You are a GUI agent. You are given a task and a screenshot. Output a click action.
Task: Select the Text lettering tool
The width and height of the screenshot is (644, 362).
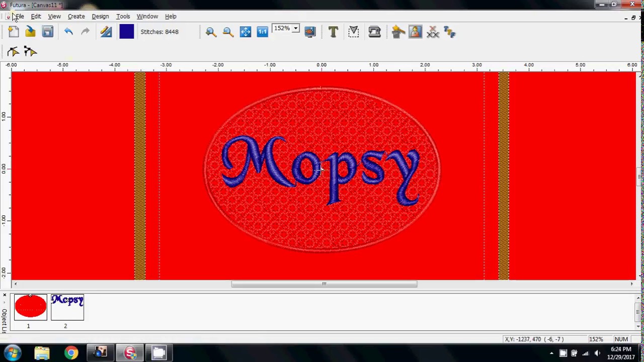tap(333, 32)
